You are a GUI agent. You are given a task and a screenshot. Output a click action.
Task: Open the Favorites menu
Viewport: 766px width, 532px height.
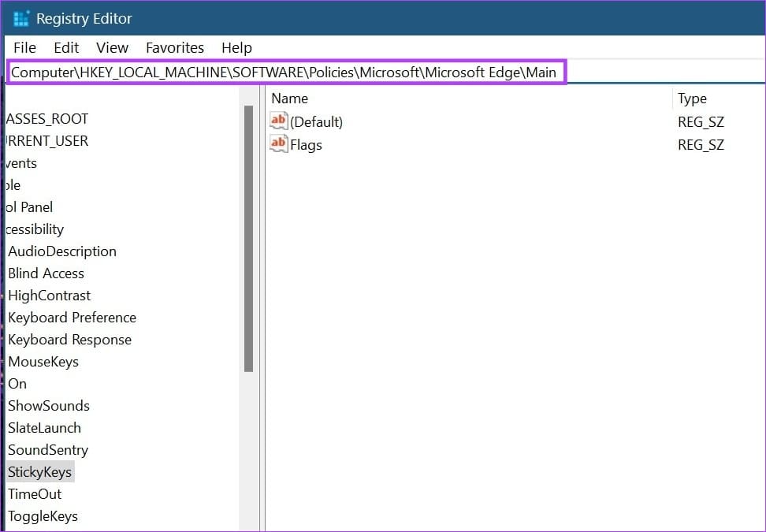pos(174,48)
